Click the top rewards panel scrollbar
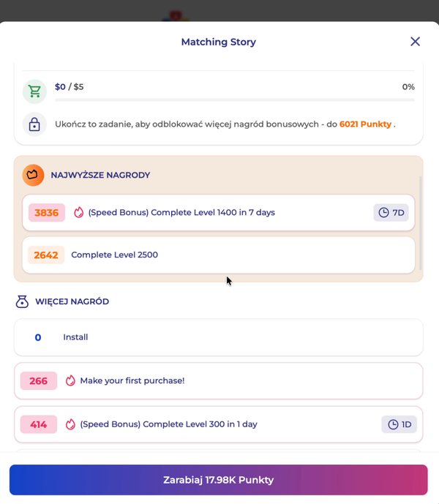The height and width of the screenshot is (504, 439). click(x=420, y=223)
